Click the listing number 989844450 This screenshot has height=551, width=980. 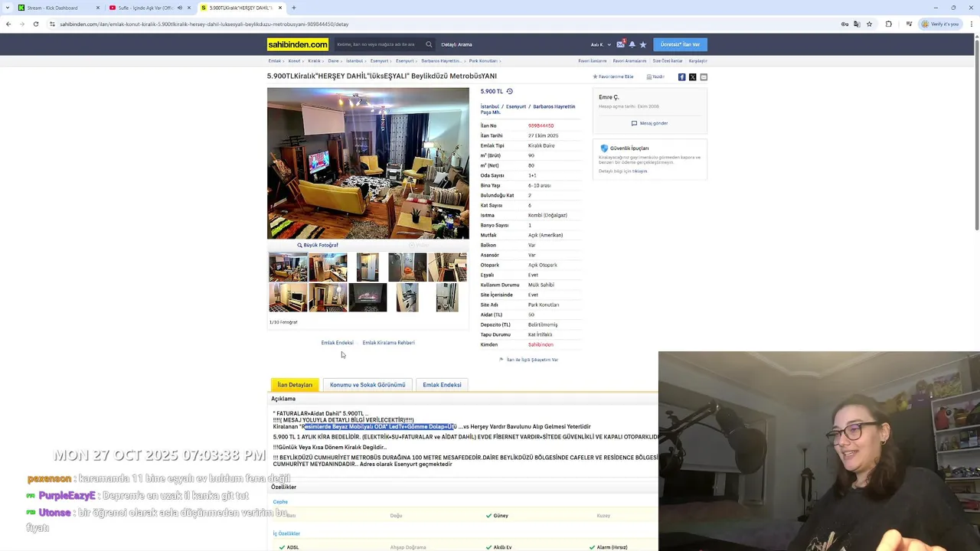coord(541,126)
